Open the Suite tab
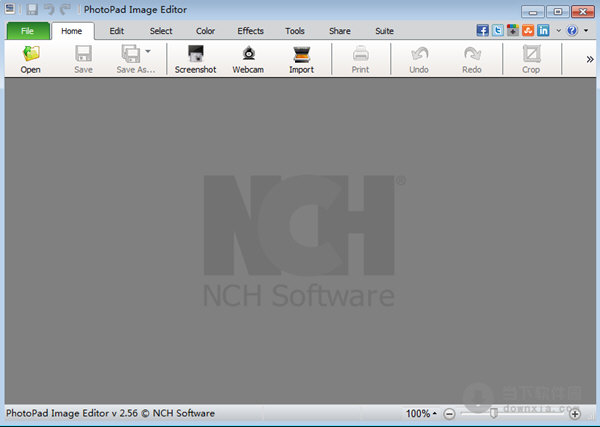The image size is (600, 427). [x=385, y=31]
